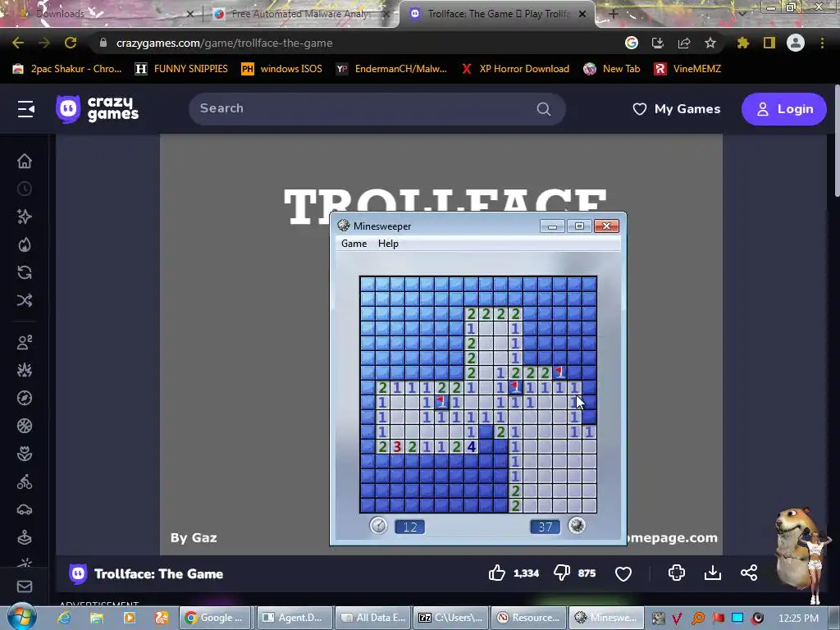
Task: Open Updated games refresh icon
Action: click(x=25, y=272)
